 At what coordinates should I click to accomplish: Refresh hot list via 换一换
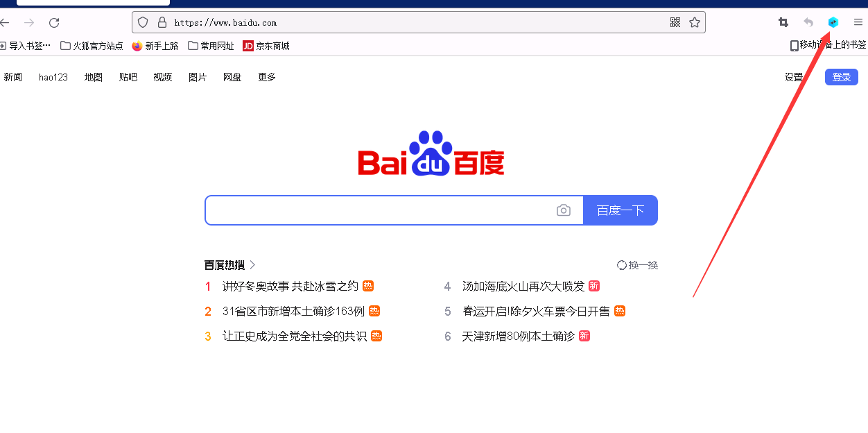point(637,265)
